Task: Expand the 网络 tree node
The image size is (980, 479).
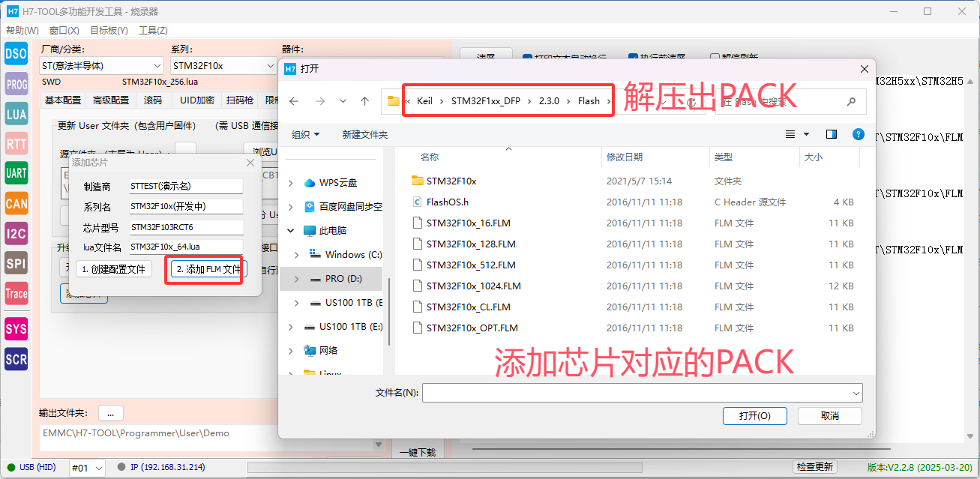Action: pos(291,350)
